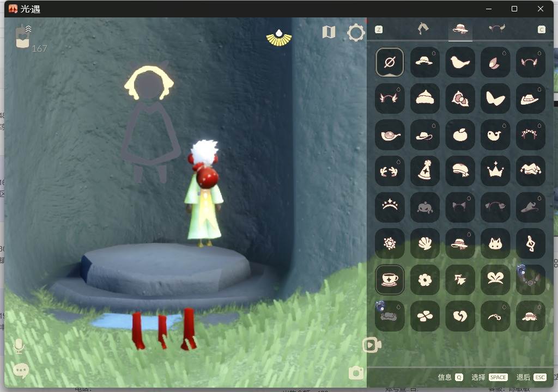Select the four-leaf clover accessory
Viewport: 558px width, 392px height.
[x=425, y=316]
